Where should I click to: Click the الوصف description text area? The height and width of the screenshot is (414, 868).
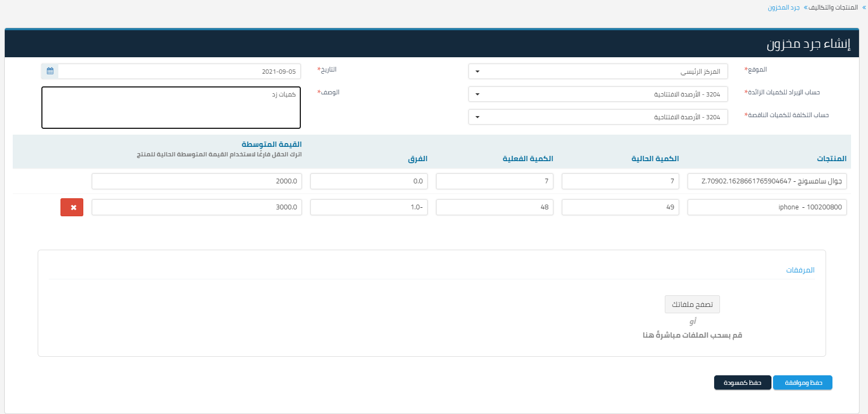(171, 108)
